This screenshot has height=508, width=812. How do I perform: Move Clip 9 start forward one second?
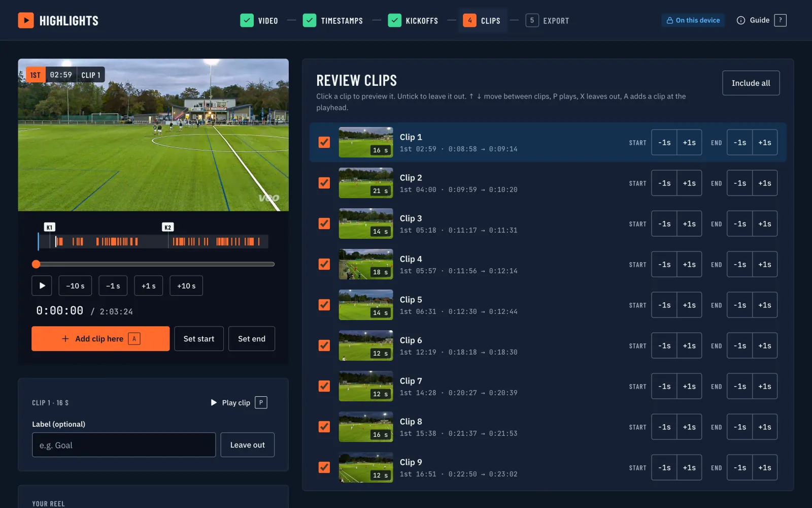[x=689, y=467]
